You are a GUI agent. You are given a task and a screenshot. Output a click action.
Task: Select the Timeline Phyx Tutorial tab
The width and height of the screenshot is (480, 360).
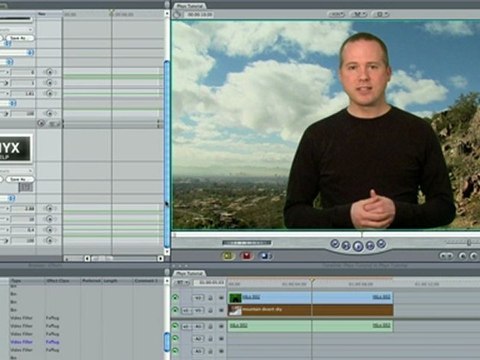click(x=189, y=273)
